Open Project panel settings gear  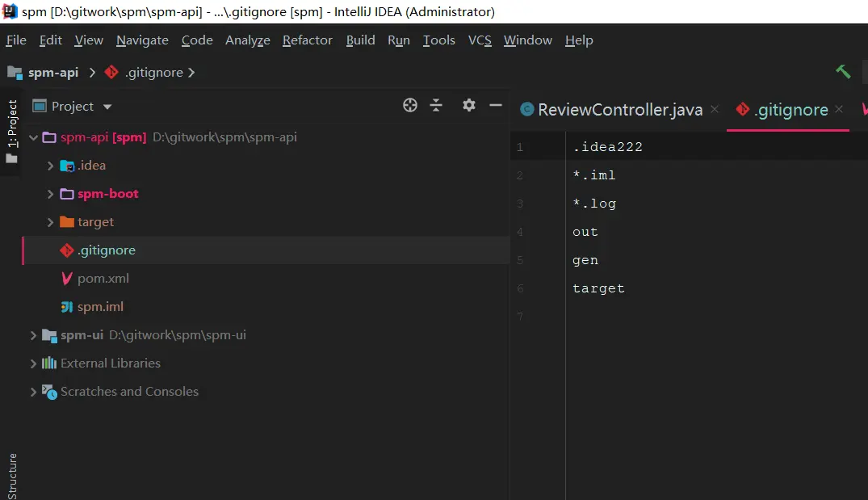pos(469,105)
